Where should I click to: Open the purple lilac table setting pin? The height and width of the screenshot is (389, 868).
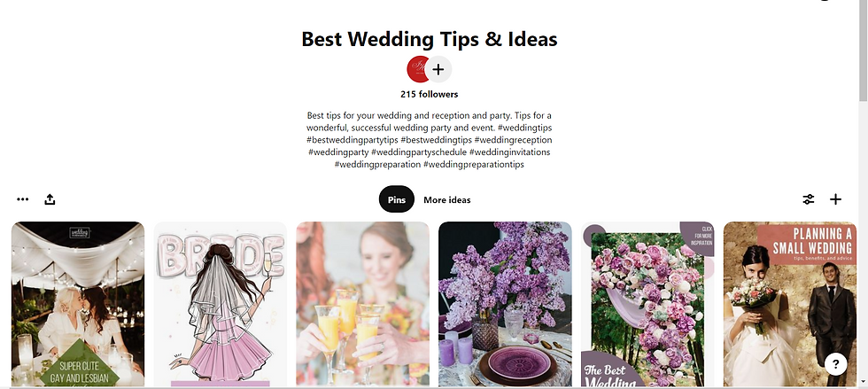pos(505,304)
